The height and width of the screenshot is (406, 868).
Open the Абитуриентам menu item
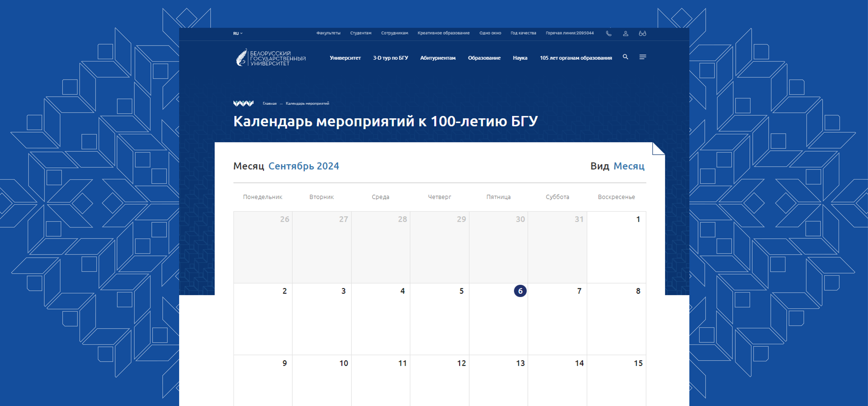[x=438, y=58]
